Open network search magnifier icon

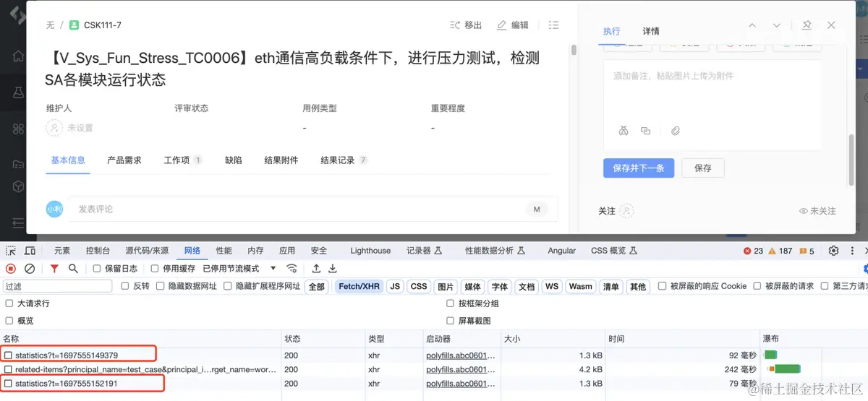[73, 269]
